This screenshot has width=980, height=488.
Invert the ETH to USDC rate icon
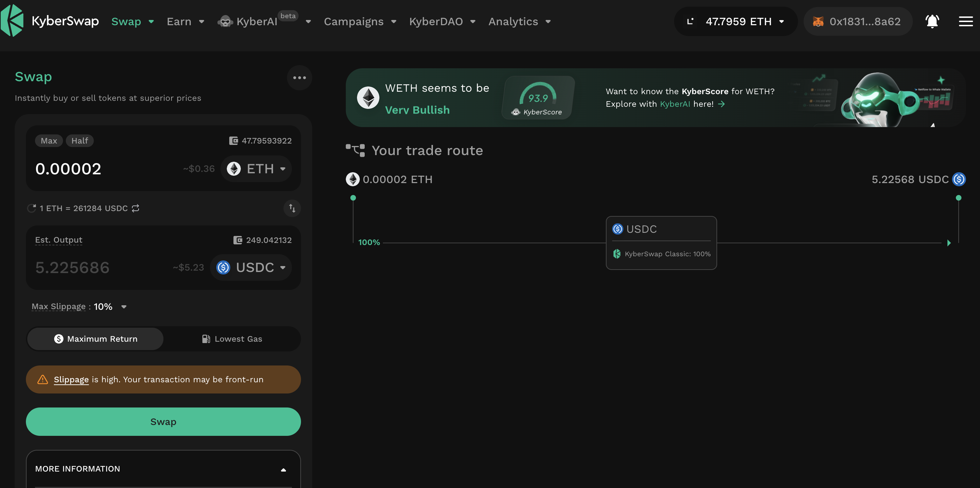click(x=135, y=208)
